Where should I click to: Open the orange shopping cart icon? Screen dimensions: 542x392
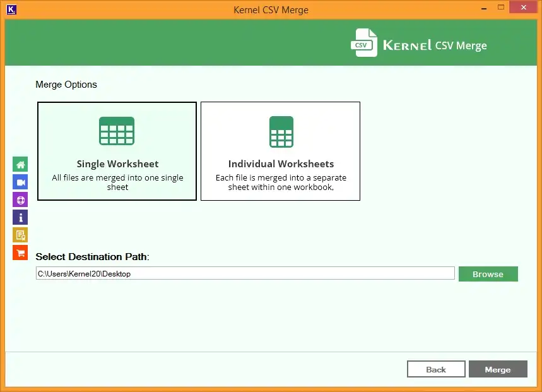click(20, 252)
